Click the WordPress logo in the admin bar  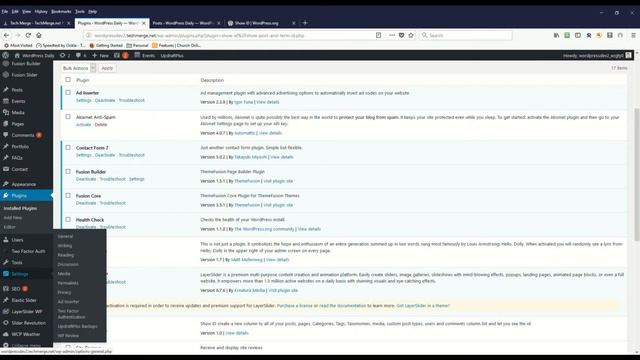[x=6, y=56]
